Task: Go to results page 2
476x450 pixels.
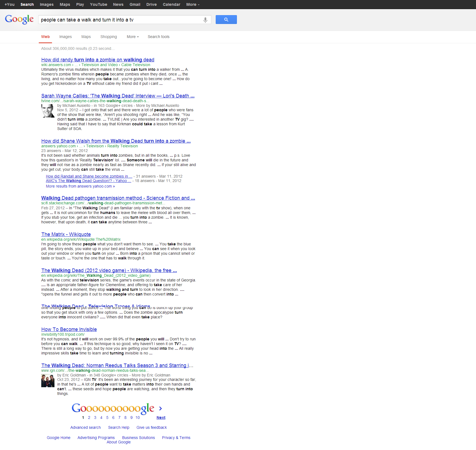Action: click(89, 418)
